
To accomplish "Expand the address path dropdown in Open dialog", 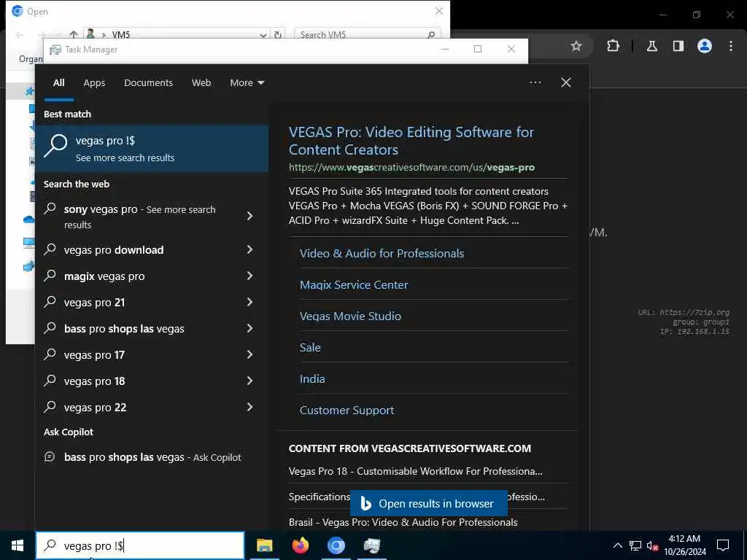I will tap(263, 35).
